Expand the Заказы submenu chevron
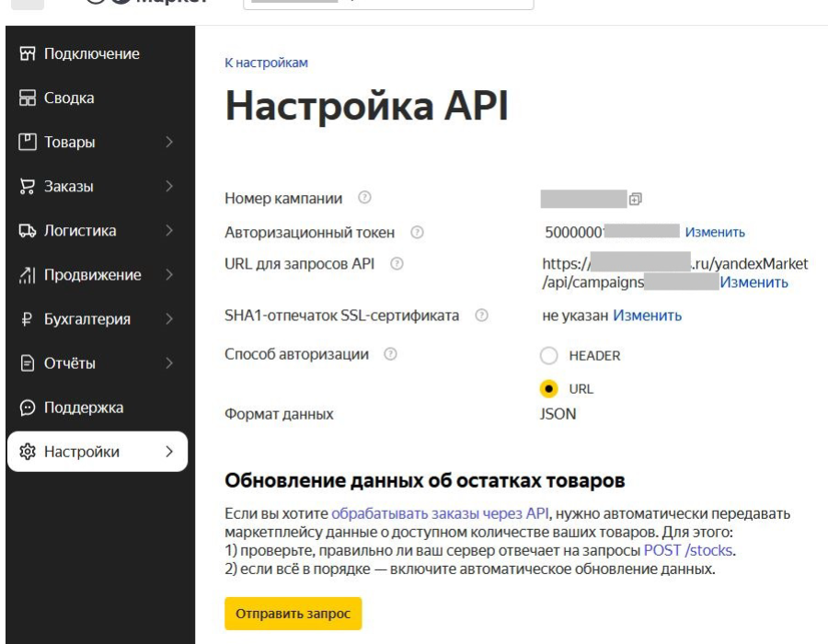This screenshot has height=644, width=828. pyautogui.click(x=169, y=187)
